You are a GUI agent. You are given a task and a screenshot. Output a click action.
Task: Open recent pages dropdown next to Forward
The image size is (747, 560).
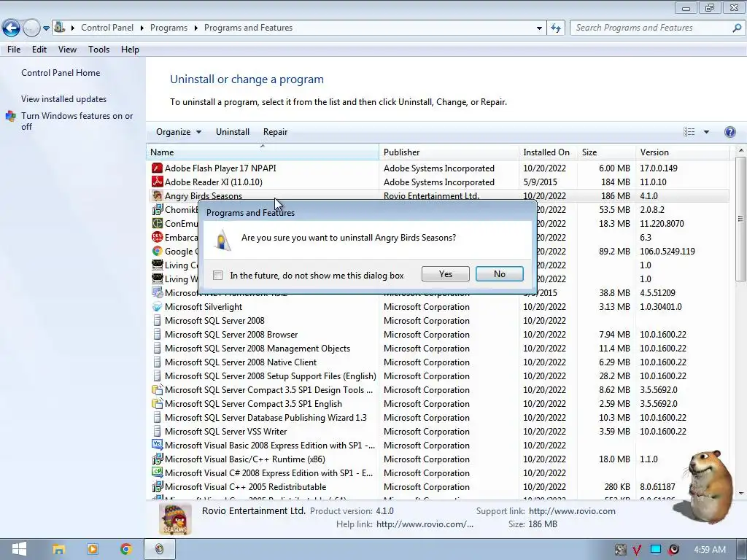[46, 28]
